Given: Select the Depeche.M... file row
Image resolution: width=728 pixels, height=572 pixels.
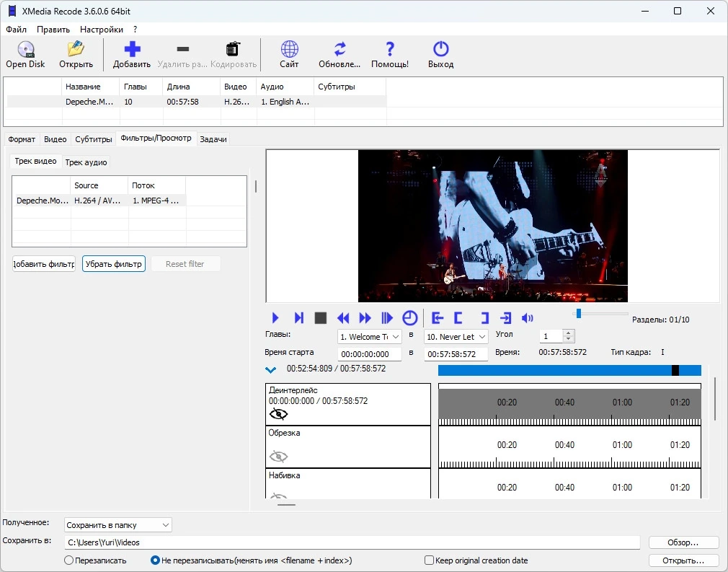Looking at the screenshot, I should click(x=197, y=102).
